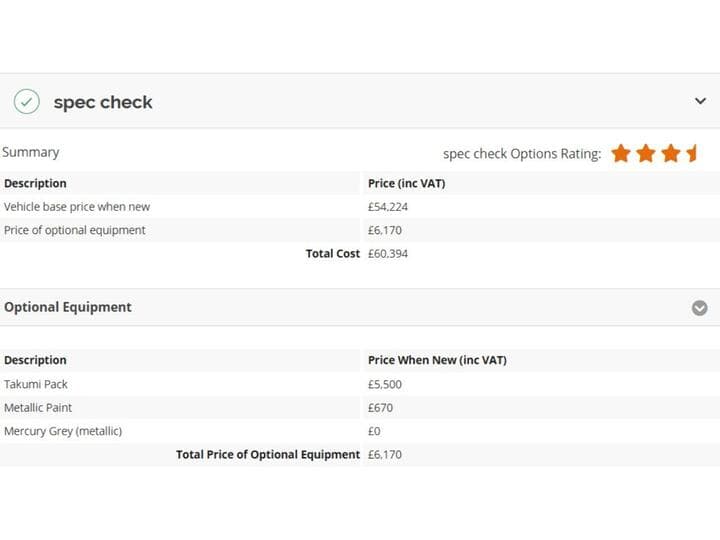Viewport: 720px width, 540px height.
Task: Click the green checkmark circle icon
Action: [27, 101]
